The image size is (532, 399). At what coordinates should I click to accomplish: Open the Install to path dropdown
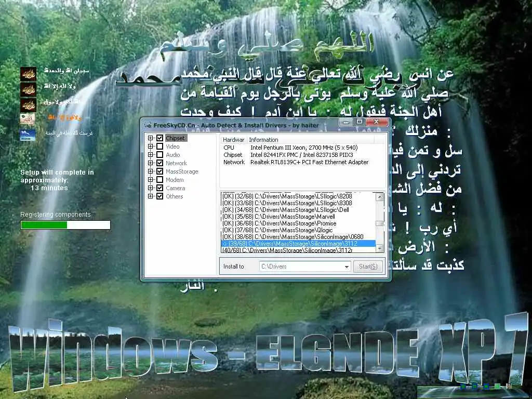[347, 267]
